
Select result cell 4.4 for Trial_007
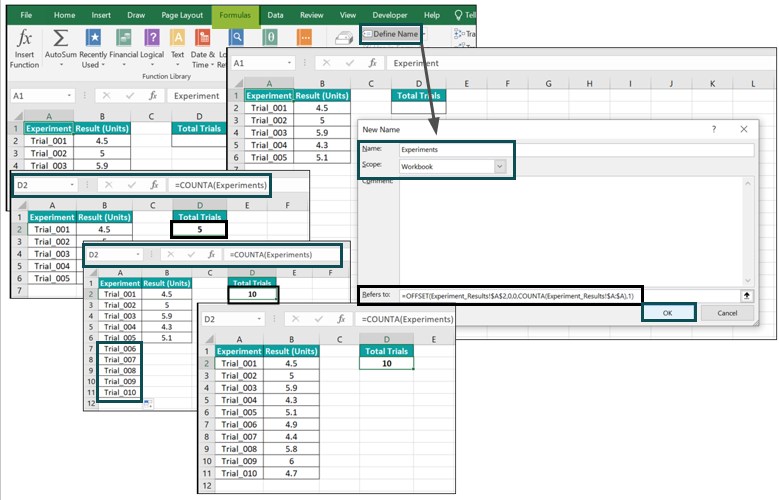[291, 437]
